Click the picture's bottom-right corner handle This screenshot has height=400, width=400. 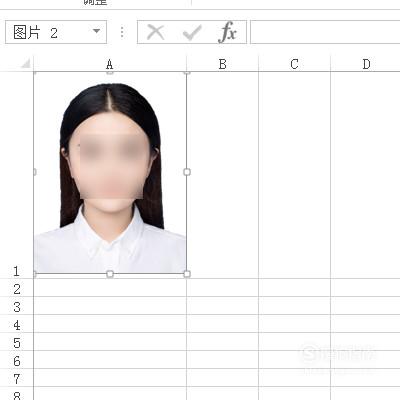[x=187, y=274]
